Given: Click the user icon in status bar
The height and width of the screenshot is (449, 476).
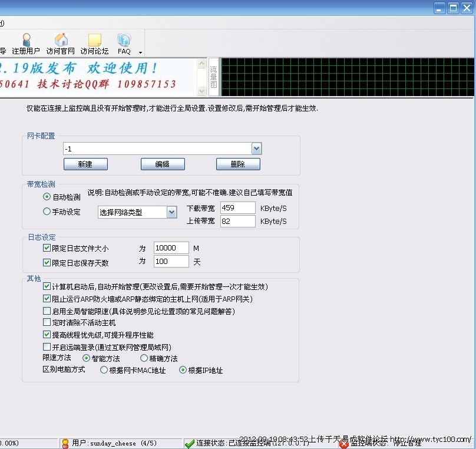Looking at the screenshot, I should pos(65,443).
